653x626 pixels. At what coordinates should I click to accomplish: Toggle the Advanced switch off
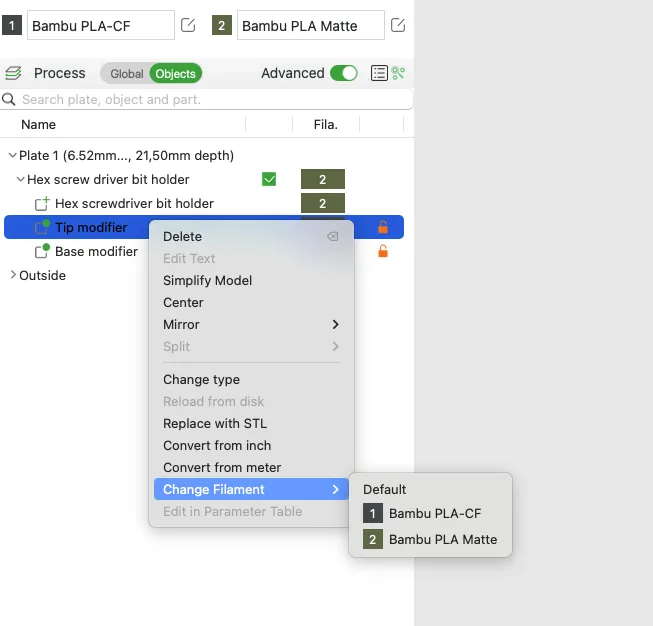click(x=344, y=73)
